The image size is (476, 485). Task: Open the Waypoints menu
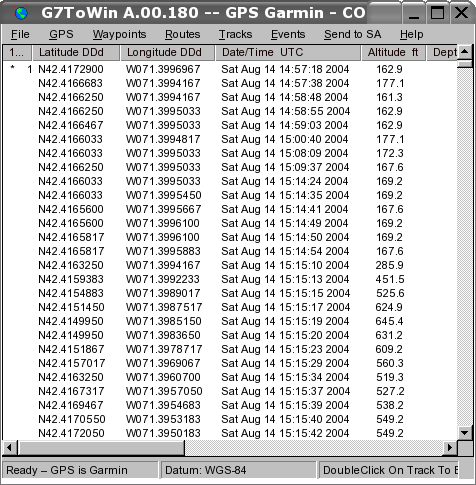click(x=119, y=34)
